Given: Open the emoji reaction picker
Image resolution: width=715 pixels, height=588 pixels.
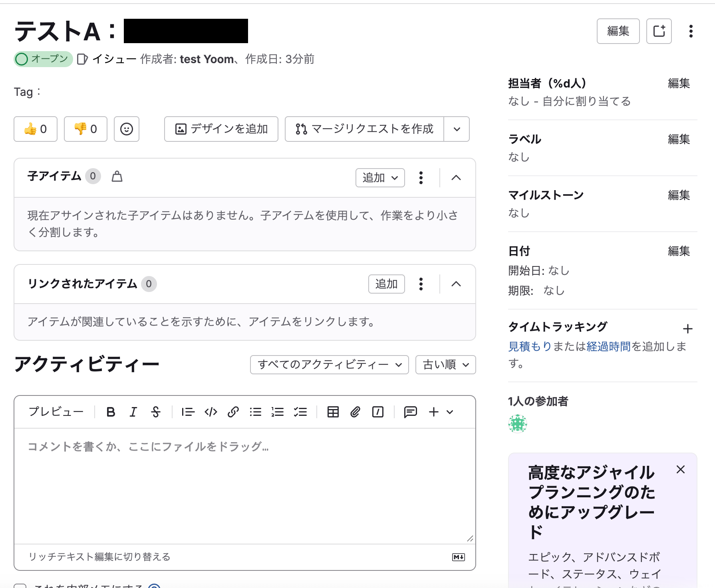Looking at the screenshot, I should (126, 129).
